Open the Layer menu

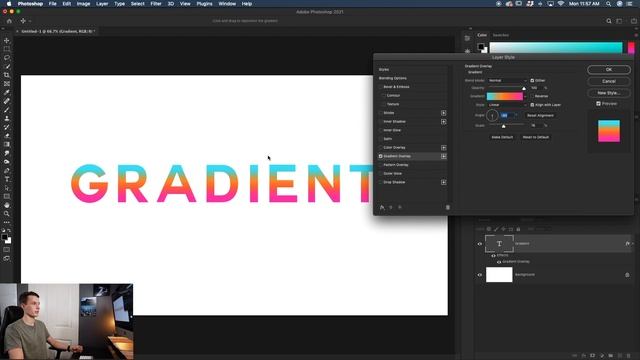point(102,4)
